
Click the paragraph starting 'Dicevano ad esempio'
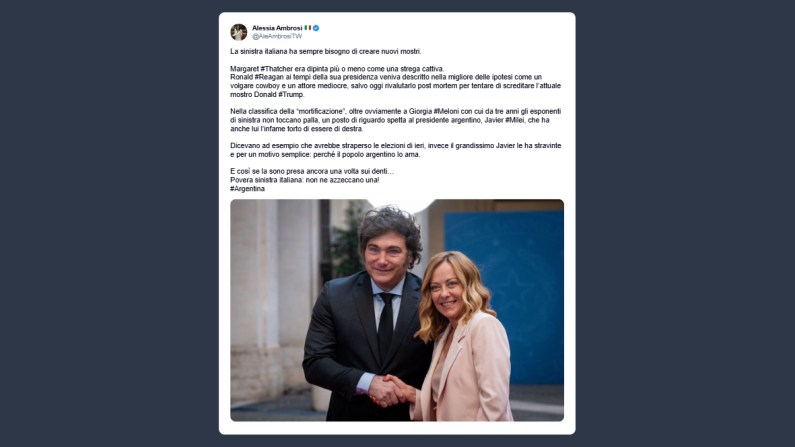(395, 150)
